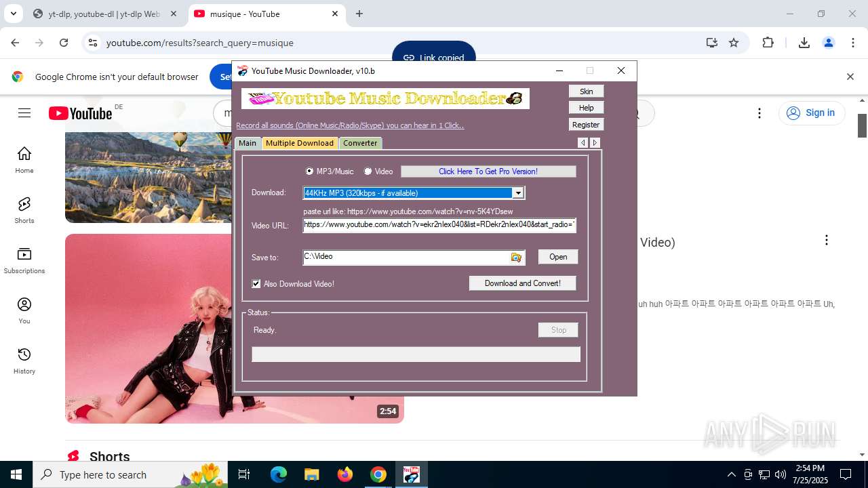
Task: Click the YouTube Sign in button
Action: point(812,113)
